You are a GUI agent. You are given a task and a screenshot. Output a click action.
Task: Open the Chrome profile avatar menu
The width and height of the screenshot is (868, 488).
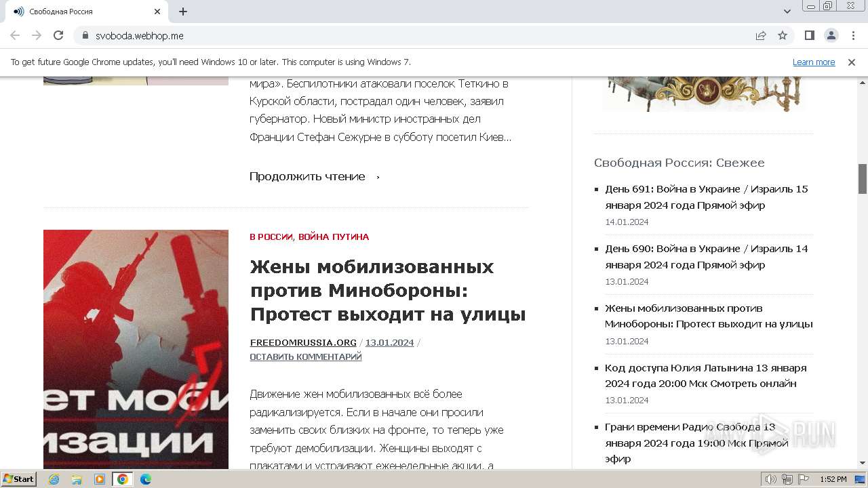pos(831,35)
